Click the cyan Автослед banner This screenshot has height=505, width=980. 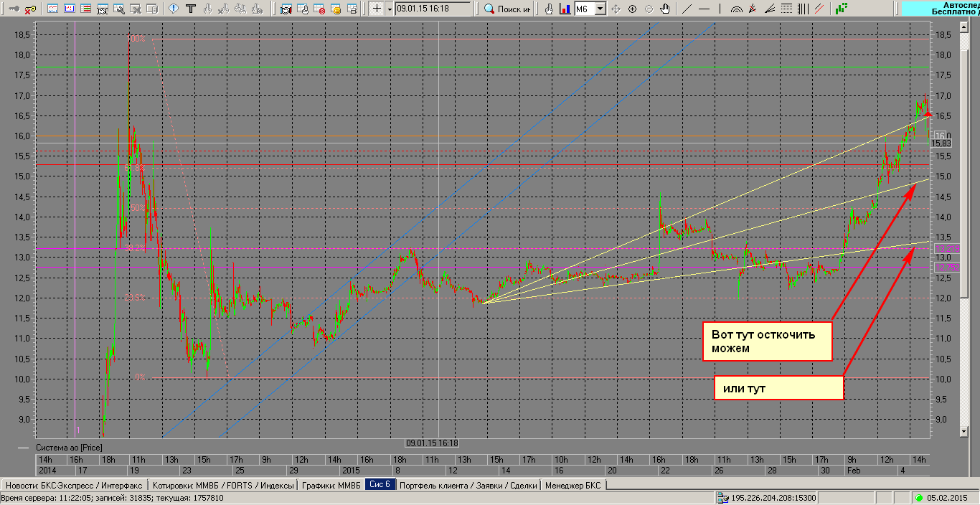pyautogui.click(x=941, y=8)
